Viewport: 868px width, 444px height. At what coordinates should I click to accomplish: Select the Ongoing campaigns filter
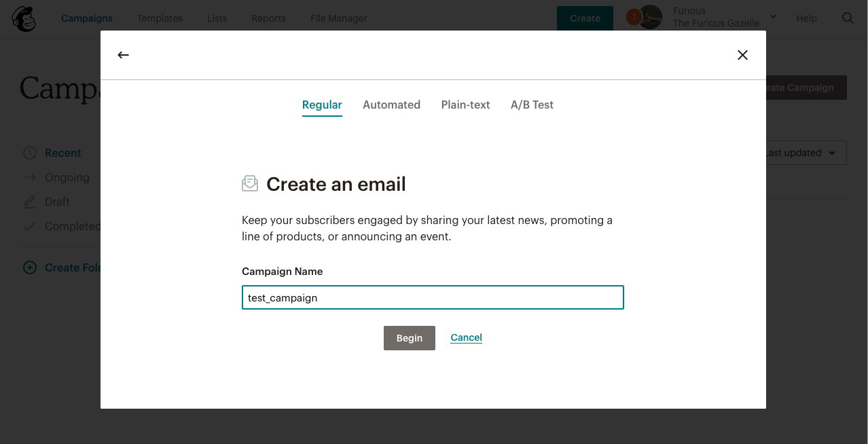click(x=67, y=177)
